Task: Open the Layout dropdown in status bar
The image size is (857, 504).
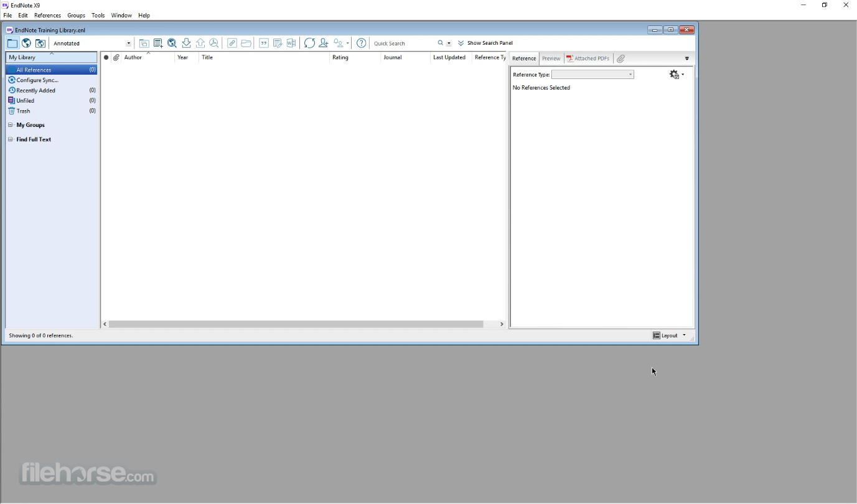Action: (669, 335)
